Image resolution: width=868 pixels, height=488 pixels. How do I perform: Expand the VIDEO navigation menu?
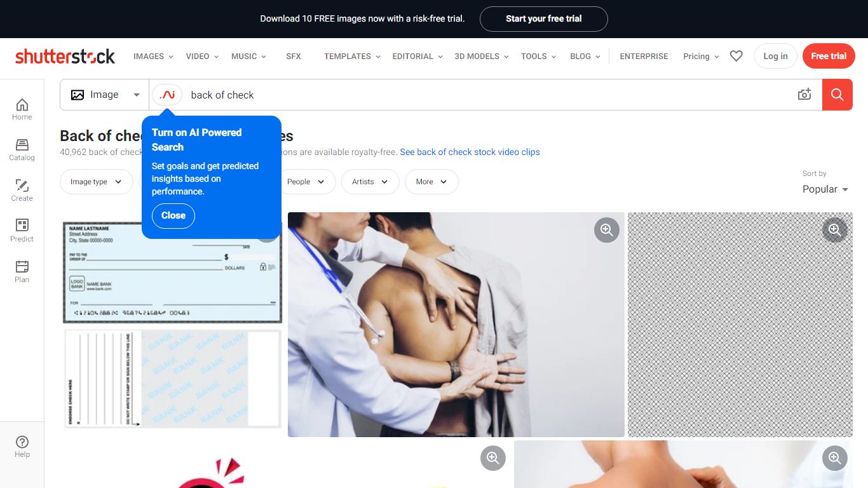pyautogui.click(x=202, y=56)
